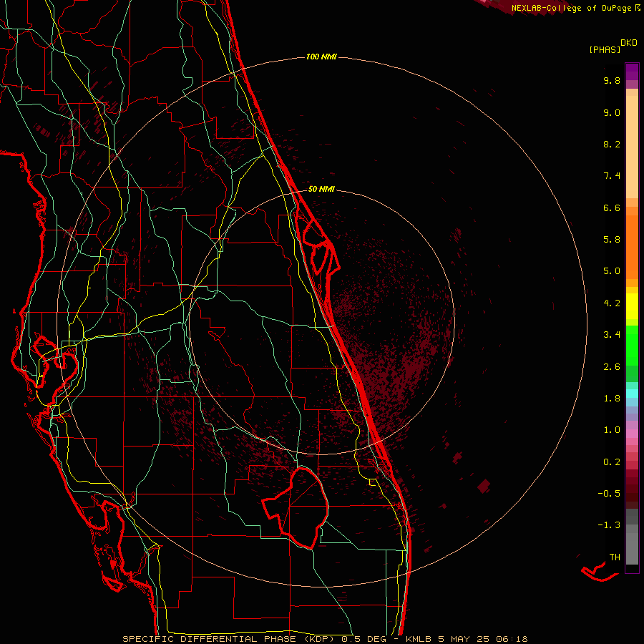The image size is (644, 644).
Task: Click the TH threshold label on scale
Action: (x=615, y=557)
